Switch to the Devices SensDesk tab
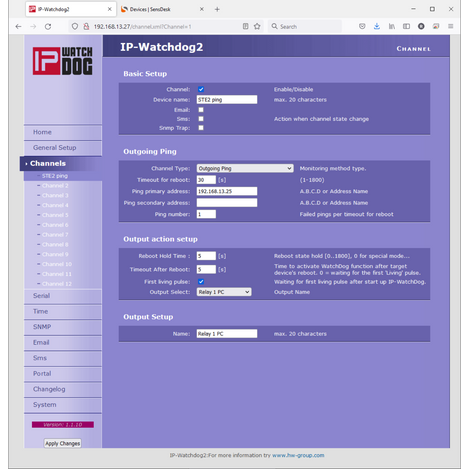Viewport: 469px width, 469px height. tap(163, 9)
